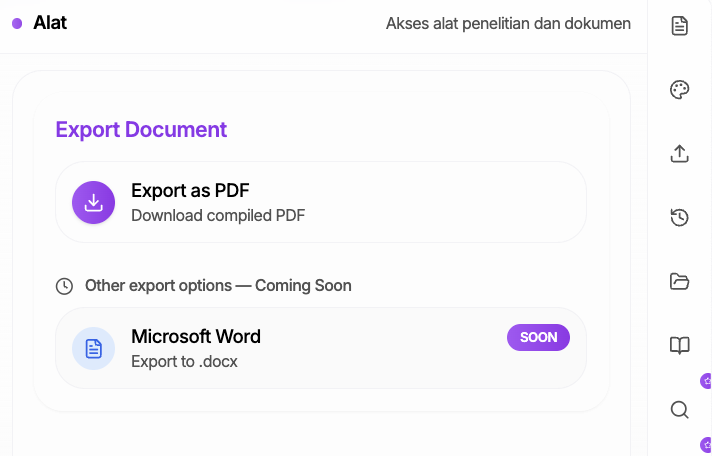Open the book icon in the sidebar
The width and height of the screenshot is (712, 456).
pos(679,346)
